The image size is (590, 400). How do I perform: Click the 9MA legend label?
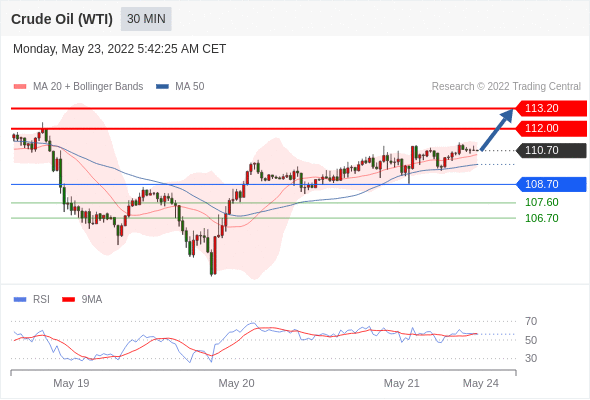pyautogui.click(x=92, y=300)
